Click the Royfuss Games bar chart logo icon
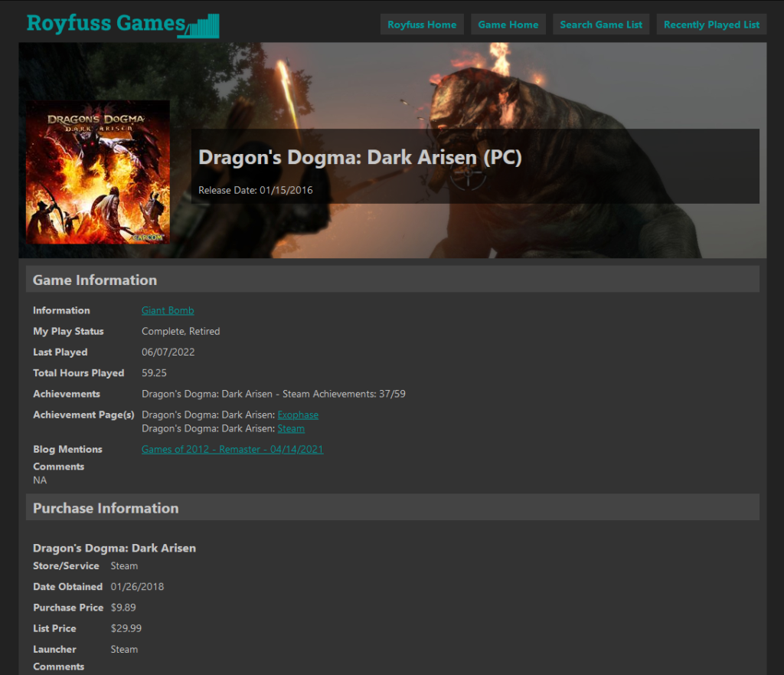 click(x=201, y=26)
